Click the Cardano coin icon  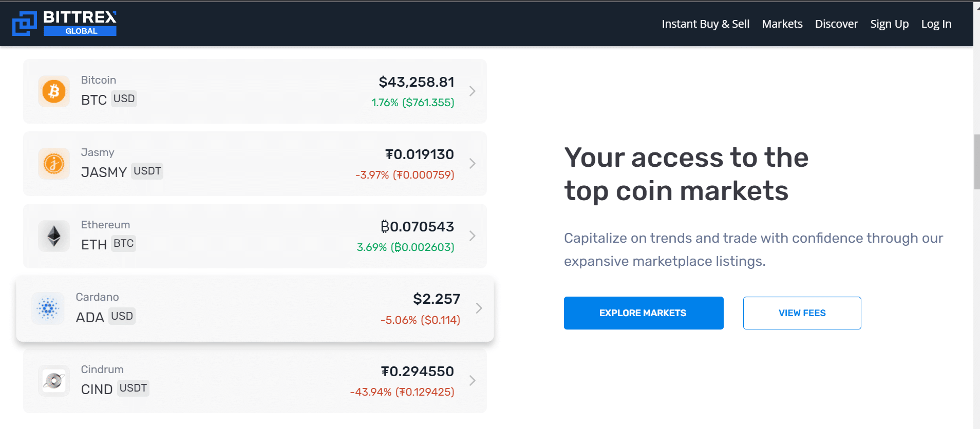[48, 308]
